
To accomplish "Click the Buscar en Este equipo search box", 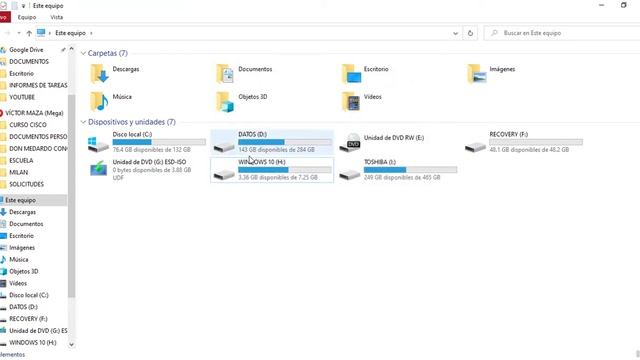I will 562,33.
